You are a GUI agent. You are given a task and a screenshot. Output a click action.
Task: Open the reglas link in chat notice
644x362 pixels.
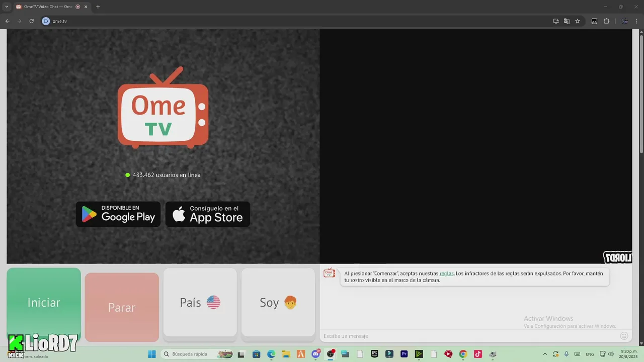(x=446, y=274)
